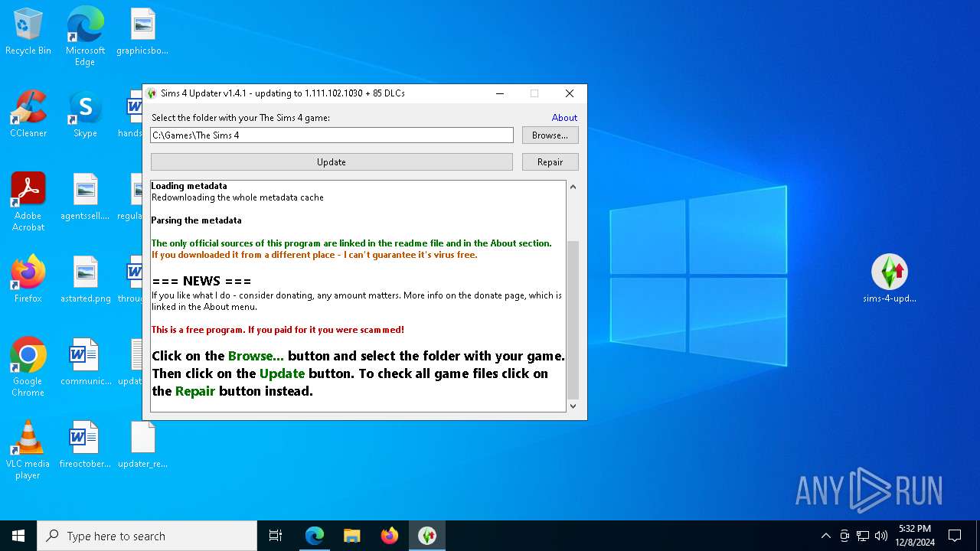This screenshot has width=980, height=551.
Task: Show hidden system tray icons
Action: [x=825, y=536]
